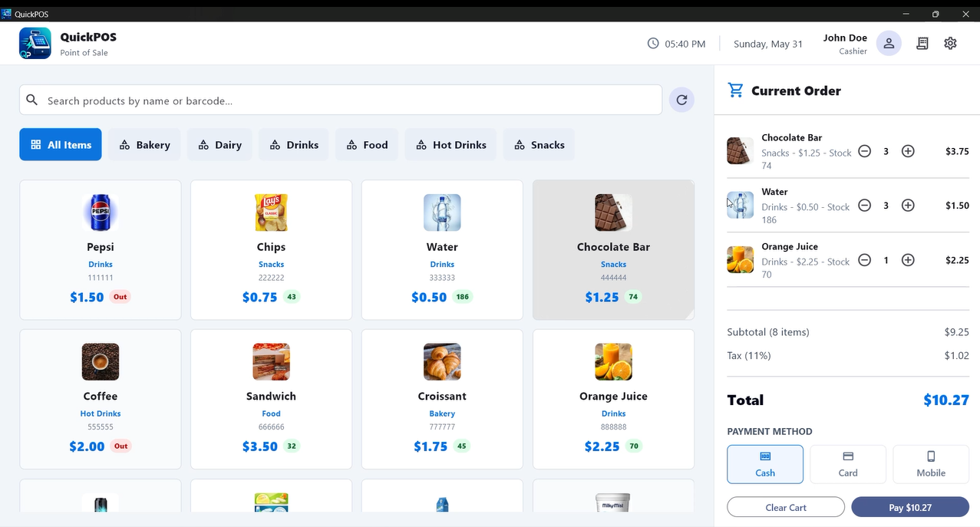Click the Croissant product image

(442, 362)
